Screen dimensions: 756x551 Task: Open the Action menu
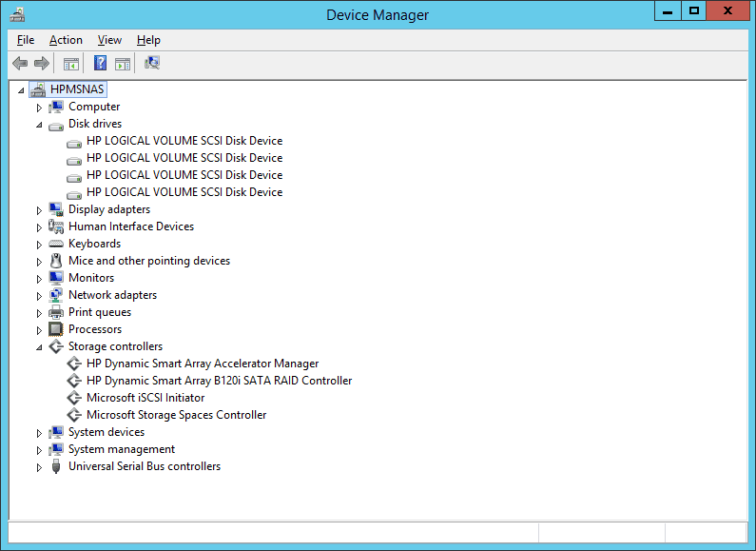66,40
